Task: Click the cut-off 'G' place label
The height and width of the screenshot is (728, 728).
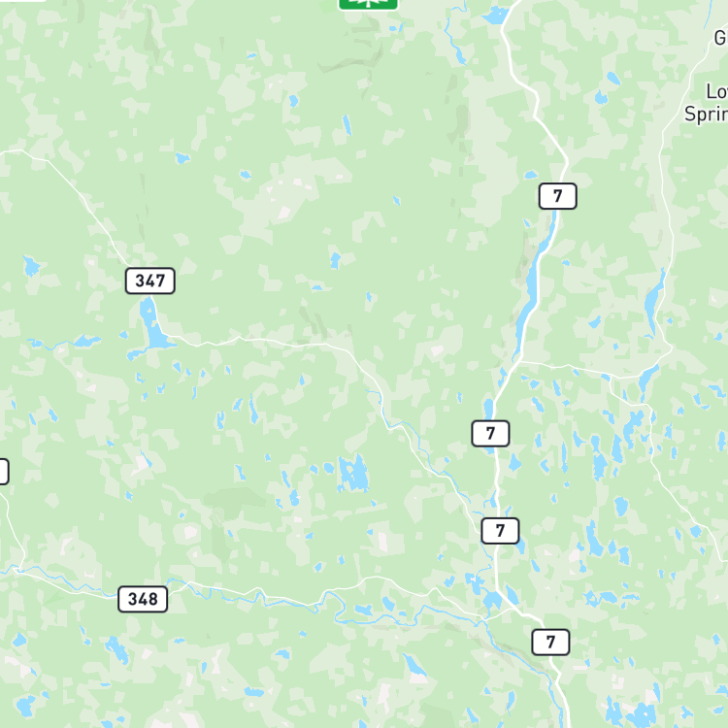Action: pyautogui.click(x=721, y=38)
